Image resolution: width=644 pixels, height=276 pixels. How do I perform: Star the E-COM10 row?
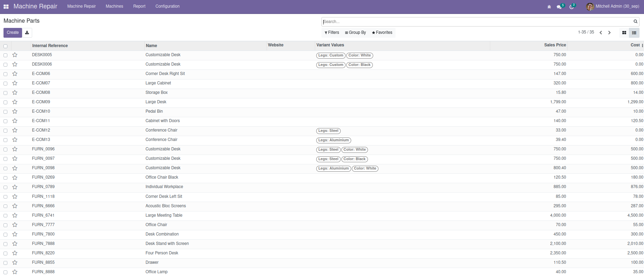point(15,111)
